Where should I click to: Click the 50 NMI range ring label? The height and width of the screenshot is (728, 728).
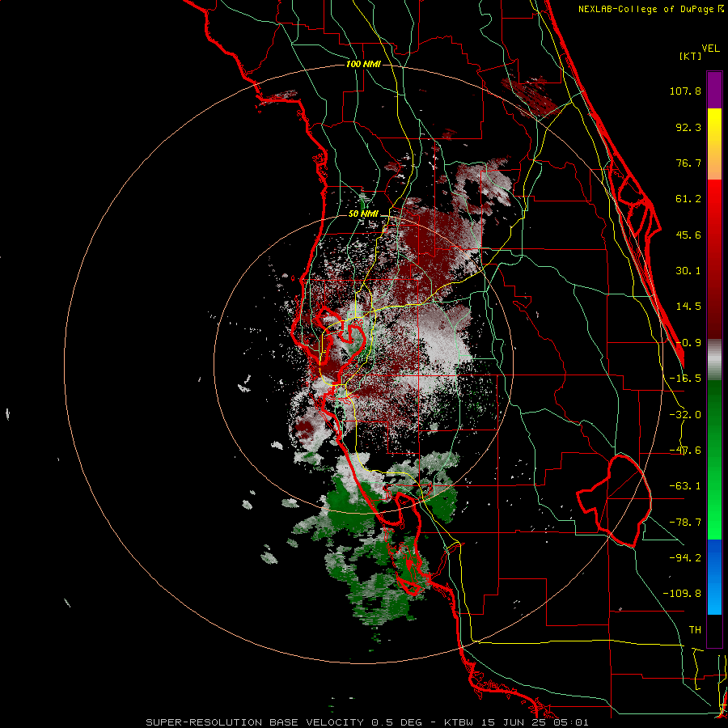pos(363,214)
